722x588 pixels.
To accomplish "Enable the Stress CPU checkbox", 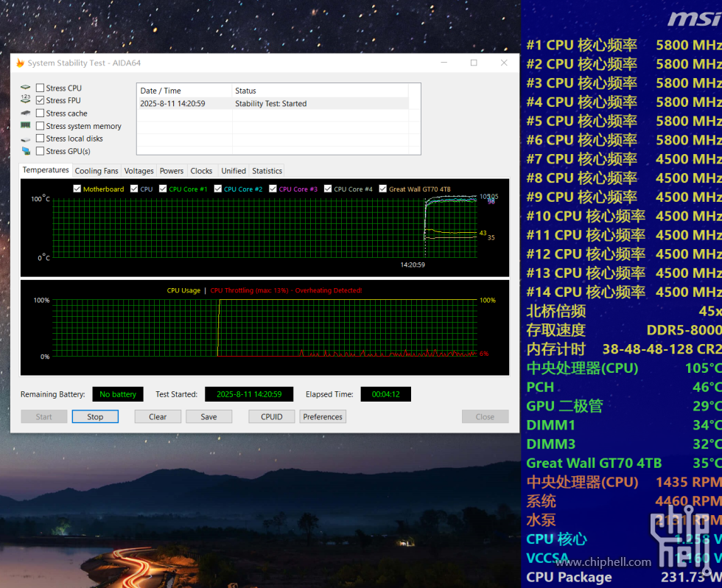I will click(x=40, y=88).
